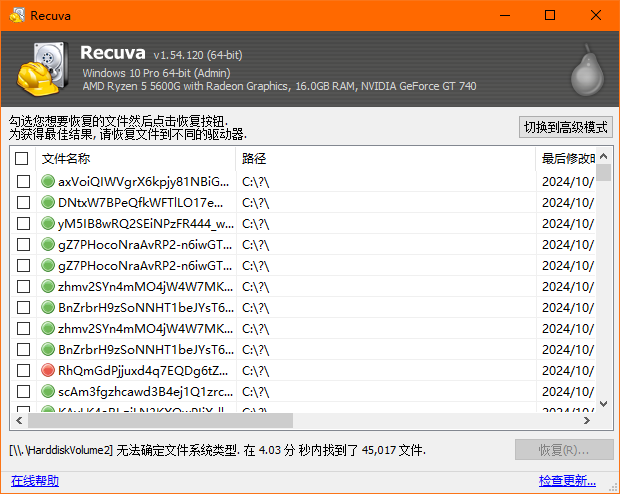The height and width of the screenshot is (494, 620).
Task: Click the green status dot for DNtxW7BPeQfkWFTlLO17e
Action: point(48,203)
